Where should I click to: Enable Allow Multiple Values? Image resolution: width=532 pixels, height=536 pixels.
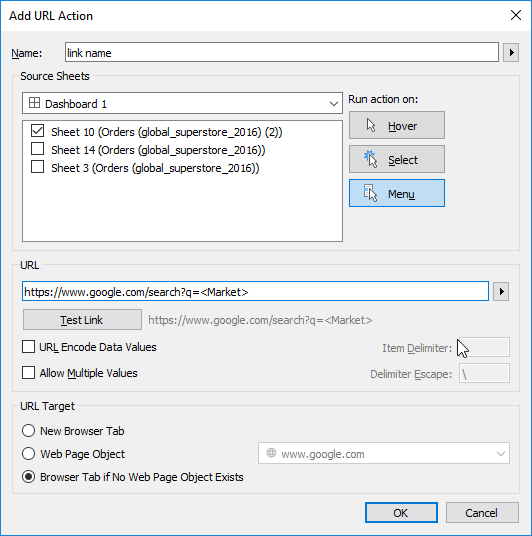28,373
